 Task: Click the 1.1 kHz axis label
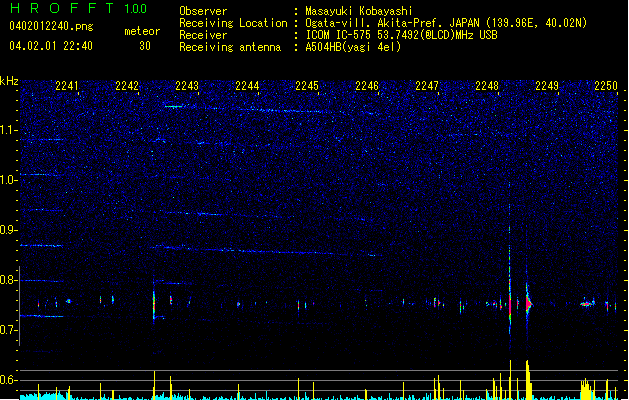9,130
